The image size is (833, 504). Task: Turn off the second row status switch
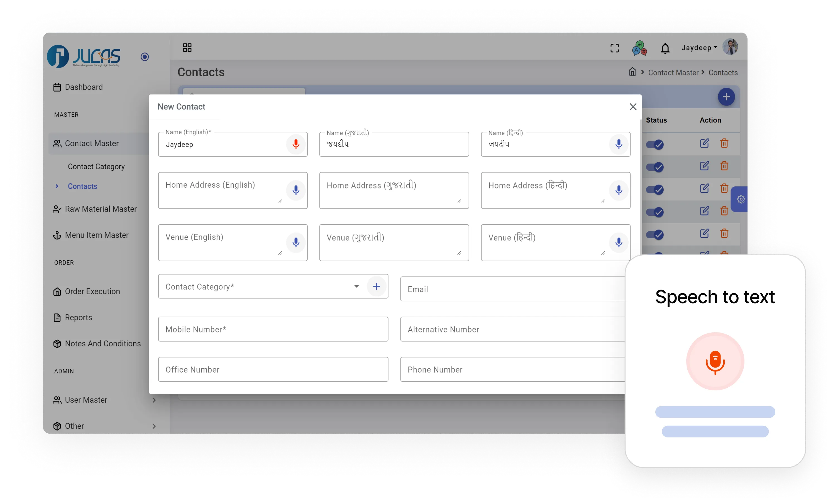click(x=655, y=167)
